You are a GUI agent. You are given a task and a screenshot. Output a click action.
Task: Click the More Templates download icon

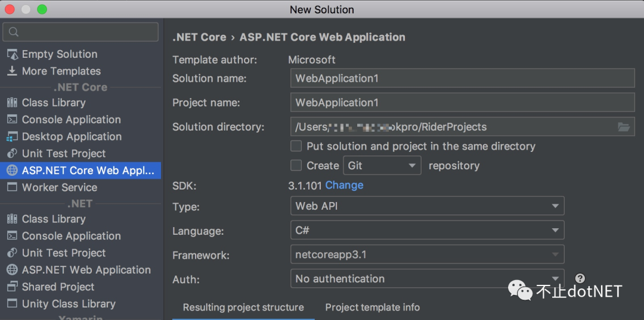(12, 71)
